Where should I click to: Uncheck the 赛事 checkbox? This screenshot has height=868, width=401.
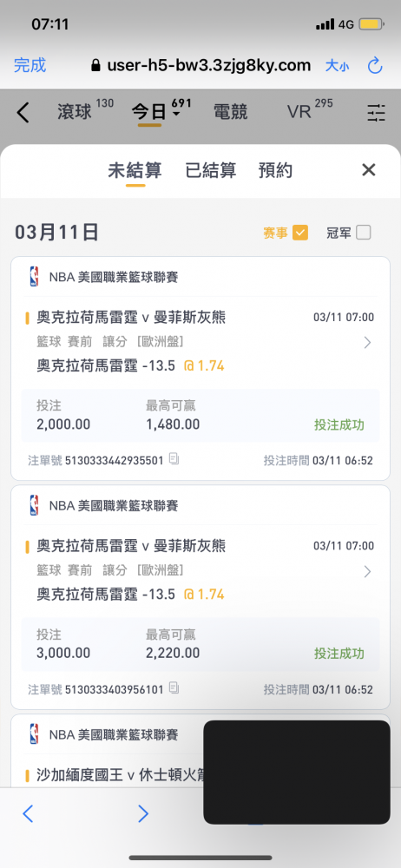pos(300,233)
